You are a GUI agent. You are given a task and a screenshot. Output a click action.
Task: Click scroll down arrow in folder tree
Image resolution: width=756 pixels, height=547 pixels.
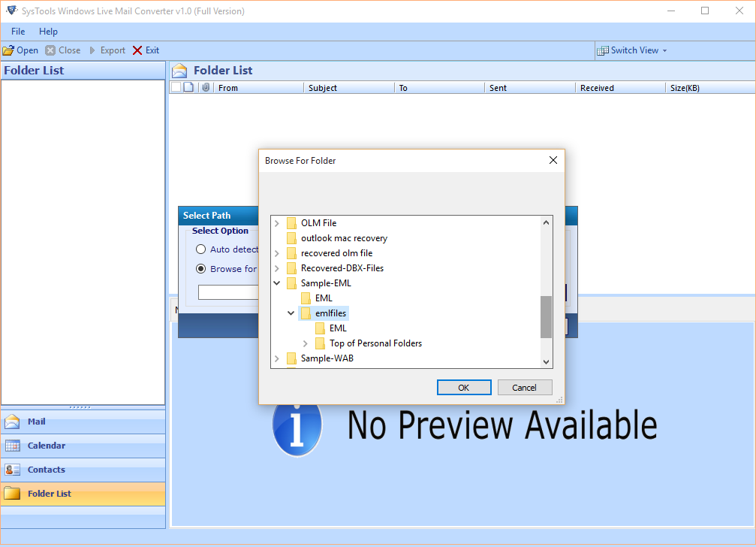click(546, 361)
